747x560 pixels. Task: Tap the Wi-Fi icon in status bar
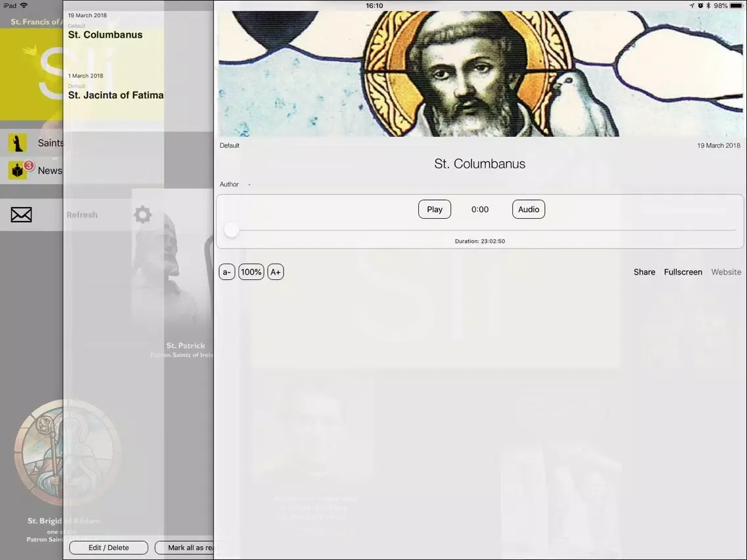tap(24, 6)
